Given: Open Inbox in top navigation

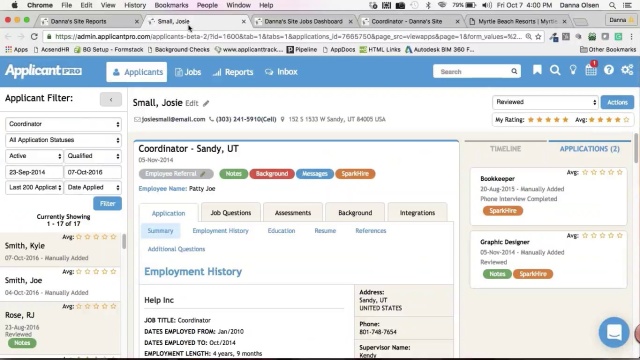Looking at the screenshot, I should coord(281,72).
